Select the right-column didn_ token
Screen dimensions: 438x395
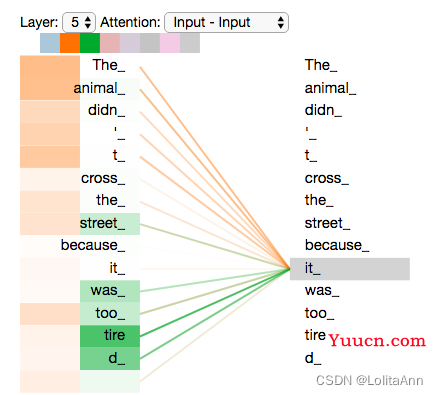[x=323, y=111]
